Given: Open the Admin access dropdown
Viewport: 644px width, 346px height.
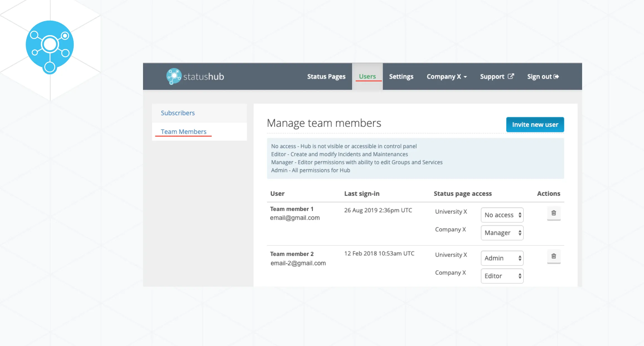Looking at the screenshot, I should [x=502, y=258].
